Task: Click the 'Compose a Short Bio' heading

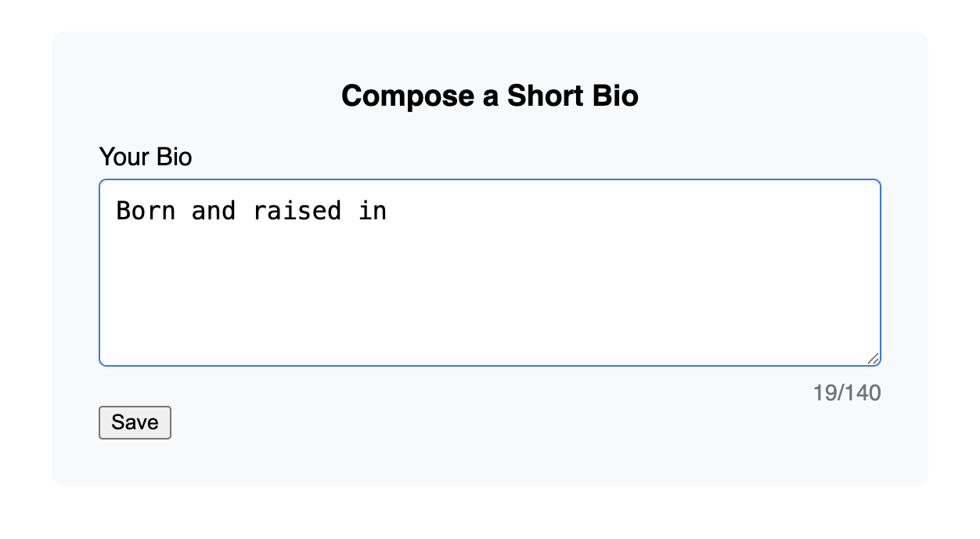Action: point(490,96)
